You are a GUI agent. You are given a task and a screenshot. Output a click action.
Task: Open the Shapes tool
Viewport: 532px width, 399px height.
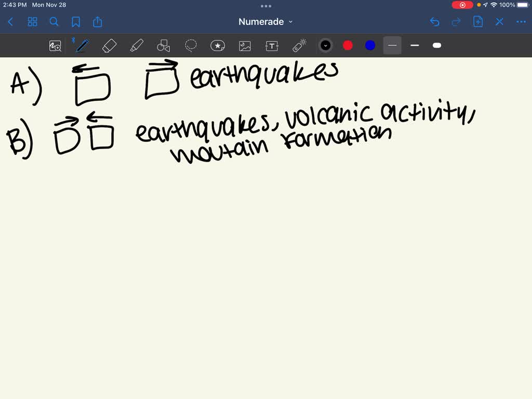164,45
